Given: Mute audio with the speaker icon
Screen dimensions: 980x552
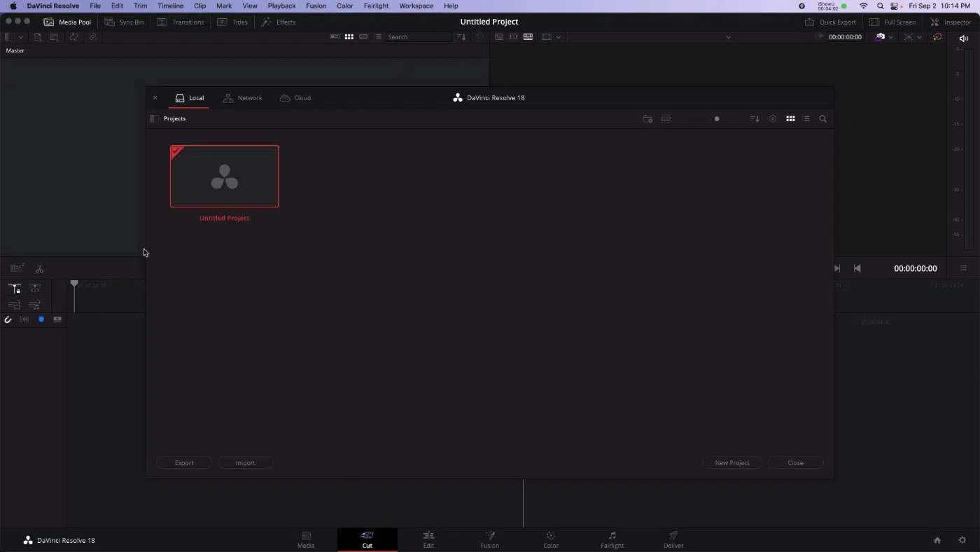Looking at the screenshot, I should tap(964, 39).
